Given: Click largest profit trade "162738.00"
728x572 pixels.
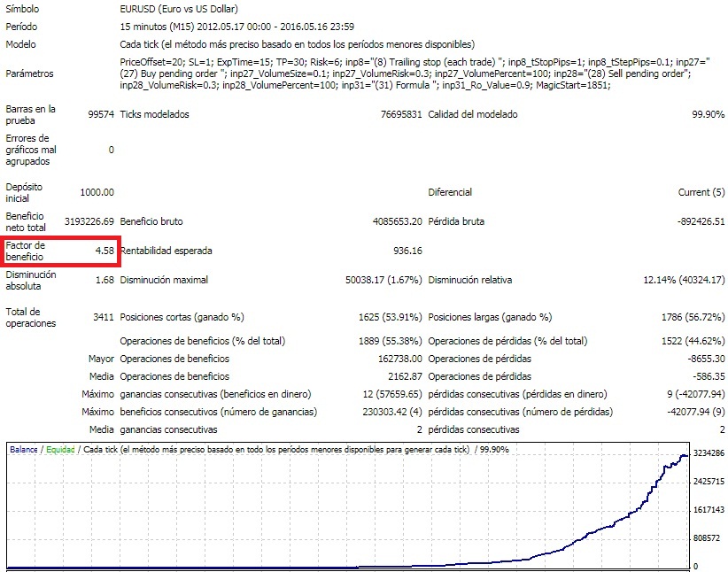Looking at the screenshot, I should pos(400,359).
